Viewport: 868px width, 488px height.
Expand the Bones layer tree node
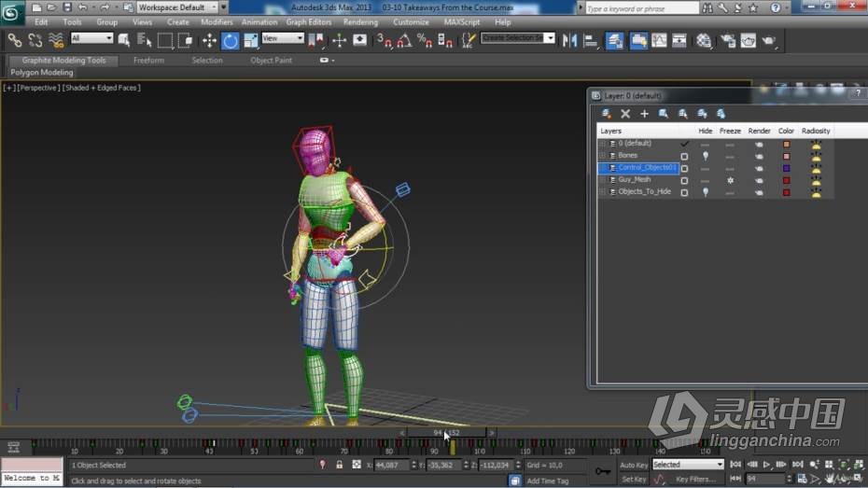pos(602,156)
